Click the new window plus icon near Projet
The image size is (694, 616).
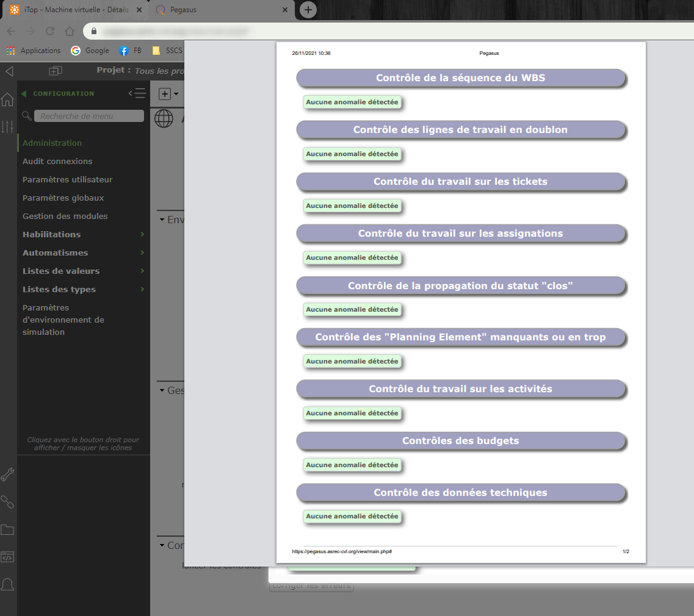click(56, 71)
